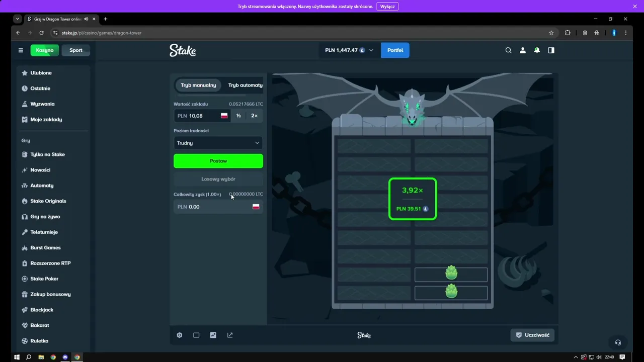
Task: Open the live support headset icon
Action: click(x=618, y=342)
